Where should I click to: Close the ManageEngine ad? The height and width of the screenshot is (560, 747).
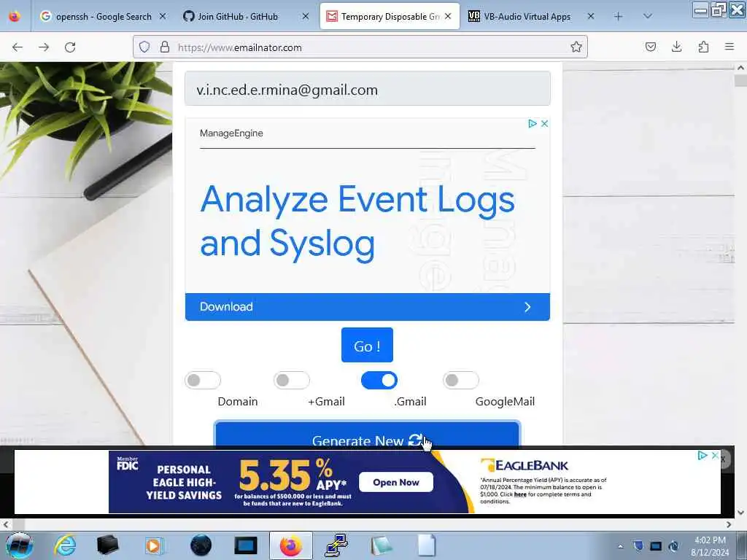coord(544,124)
